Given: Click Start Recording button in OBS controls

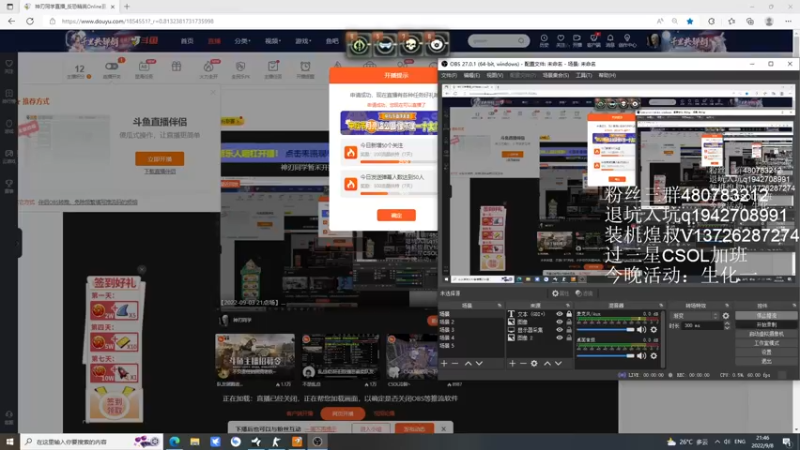Looking at the screenshot, I should click(766, 324).
